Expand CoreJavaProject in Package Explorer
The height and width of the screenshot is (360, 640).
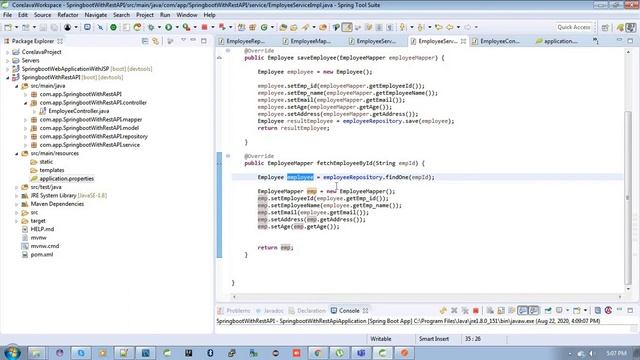click(7, 52)
